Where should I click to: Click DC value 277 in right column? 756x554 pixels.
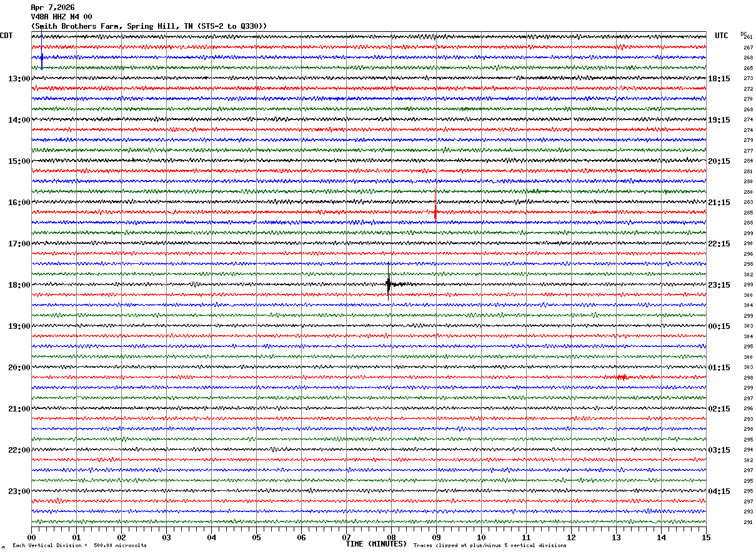coord(749,151)
